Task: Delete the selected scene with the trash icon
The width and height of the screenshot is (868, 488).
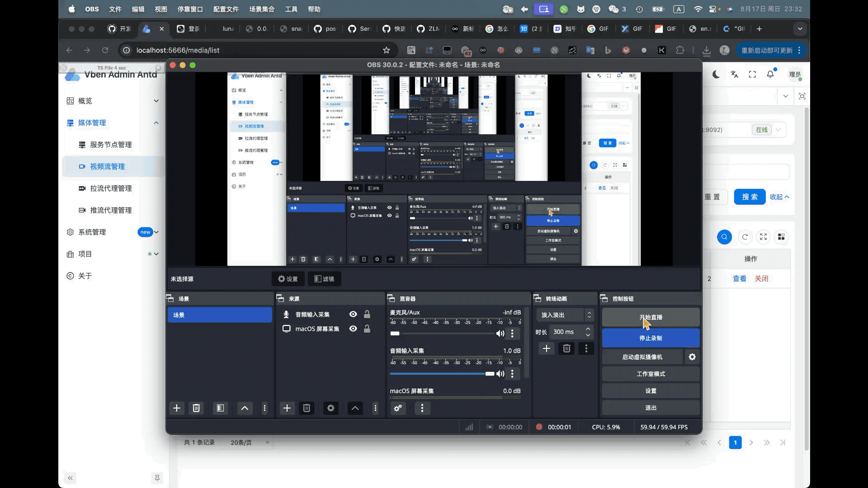Action: coord(196,408)
